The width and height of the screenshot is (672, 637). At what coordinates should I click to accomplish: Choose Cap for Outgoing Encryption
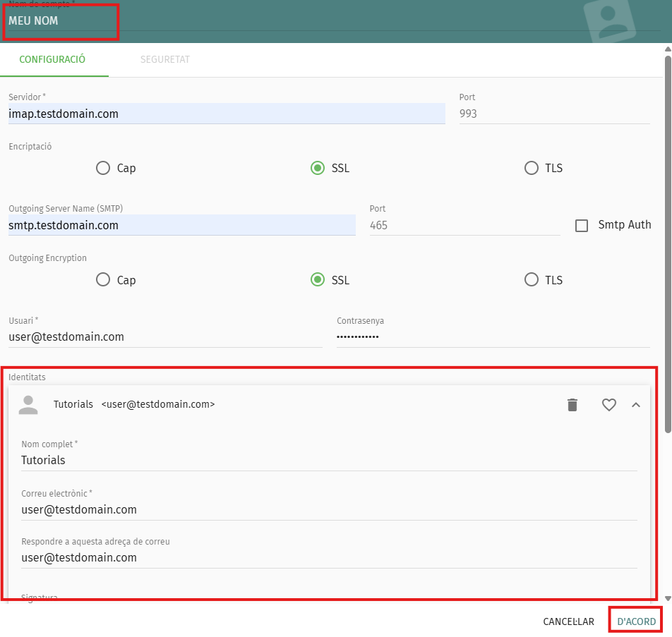click(x=103, y=280)
